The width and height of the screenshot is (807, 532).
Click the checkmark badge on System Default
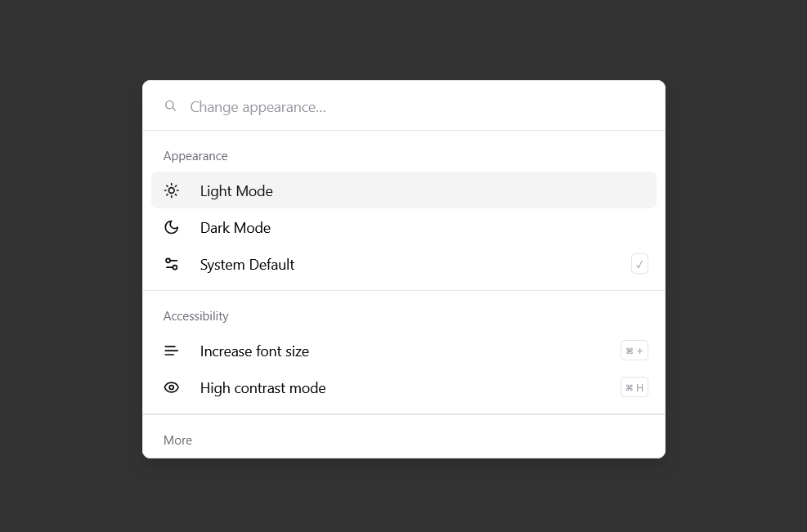(x=639, y=264)
